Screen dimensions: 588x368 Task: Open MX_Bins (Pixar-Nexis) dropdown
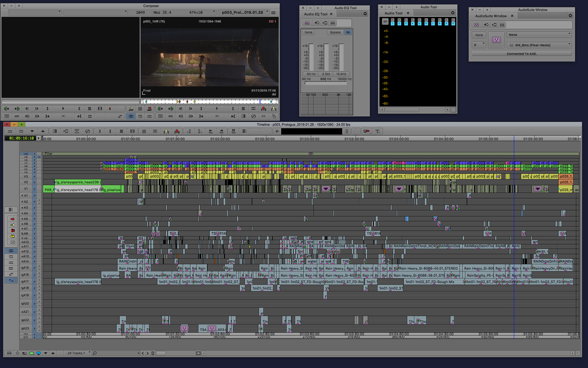coord(539,45)
